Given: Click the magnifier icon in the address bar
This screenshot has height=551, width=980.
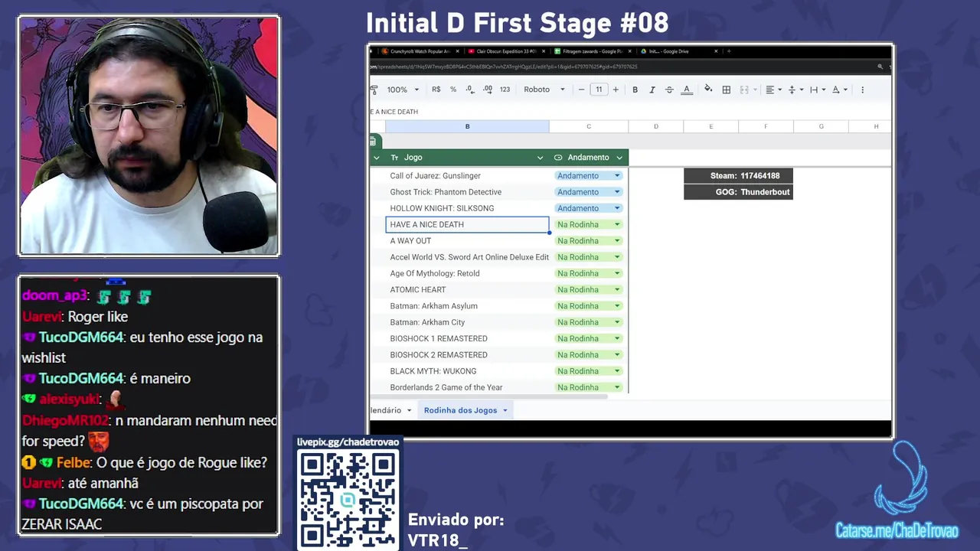Looking at the screenshot, I should [880, 67].
